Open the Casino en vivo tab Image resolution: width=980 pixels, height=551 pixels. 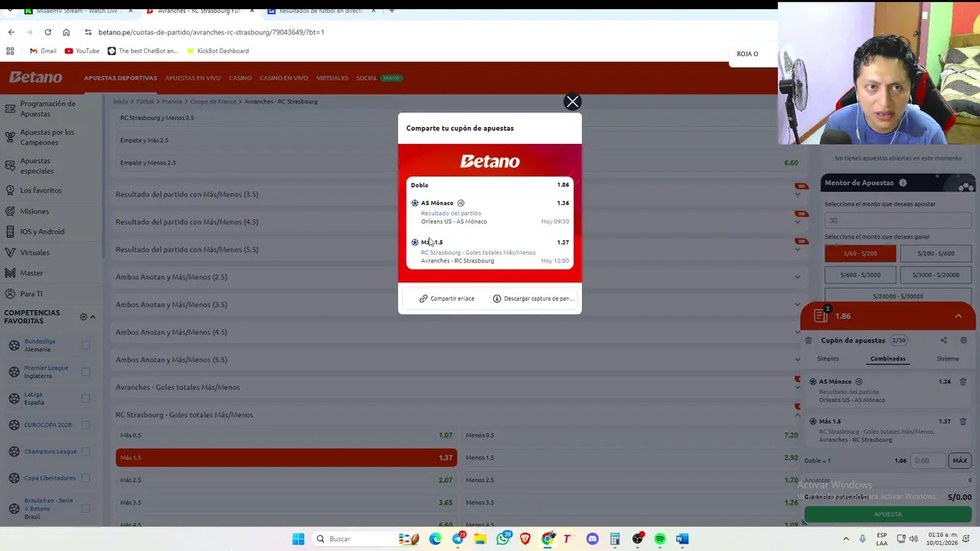tap(283, 78)
